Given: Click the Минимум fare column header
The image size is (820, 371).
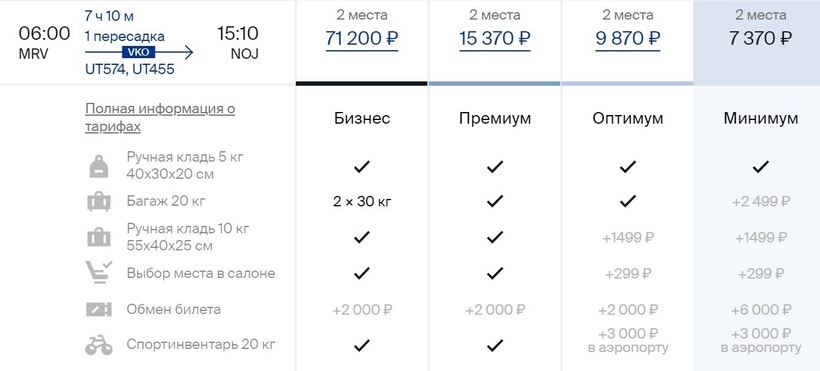Looking at the screenshot, I should [760, 118].
